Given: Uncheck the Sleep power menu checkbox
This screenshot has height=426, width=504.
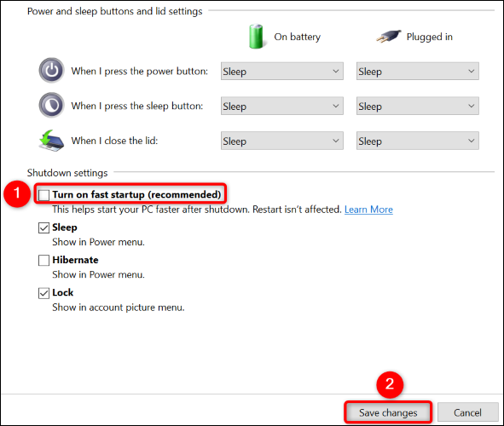Looking at the screenshot, I should [43, 227].
